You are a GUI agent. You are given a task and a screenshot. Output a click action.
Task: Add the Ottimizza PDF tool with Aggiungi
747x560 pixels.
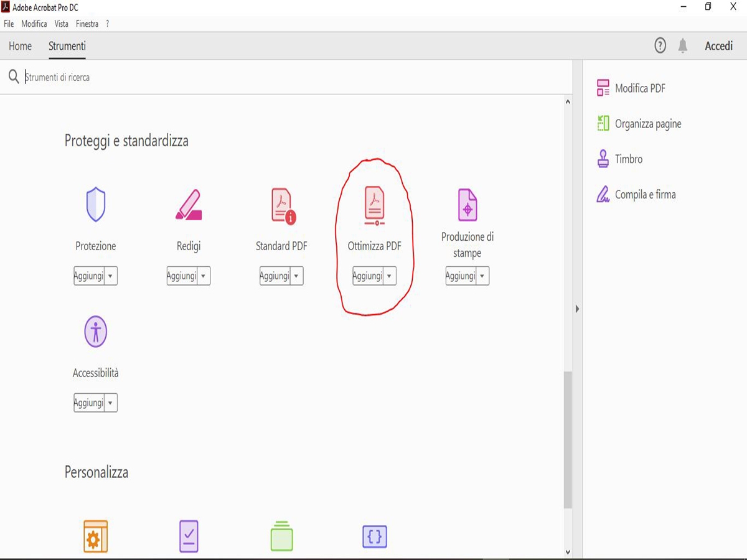[x=368, y=276]
